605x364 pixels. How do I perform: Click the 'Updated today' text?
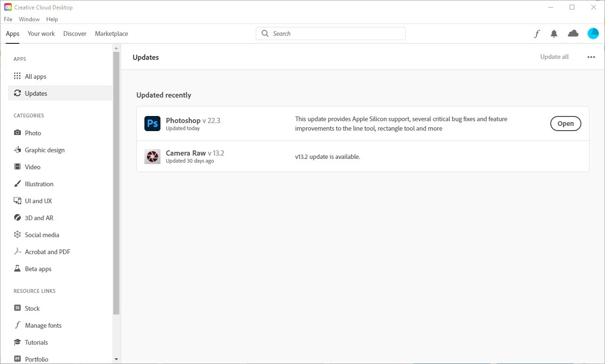(x=183, y=128)
